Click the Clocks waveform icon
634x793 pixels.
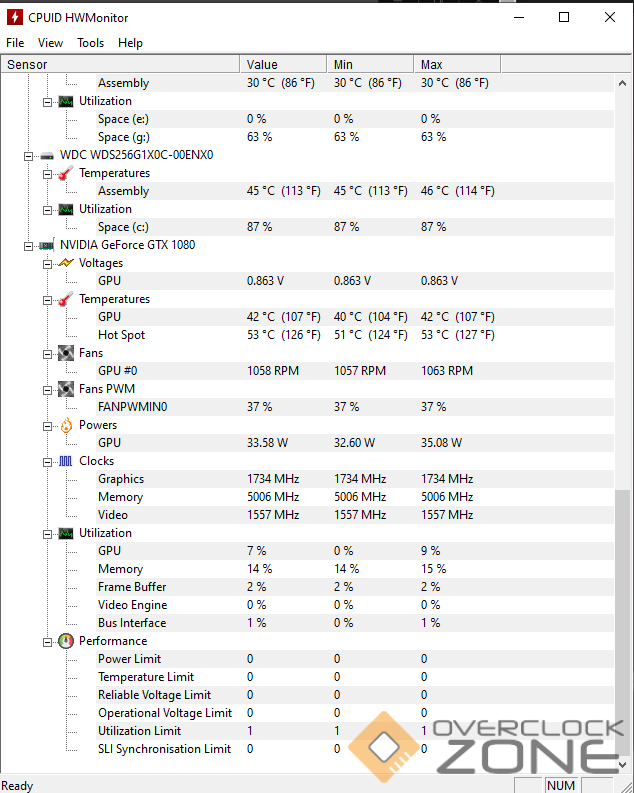coord(66,461)
